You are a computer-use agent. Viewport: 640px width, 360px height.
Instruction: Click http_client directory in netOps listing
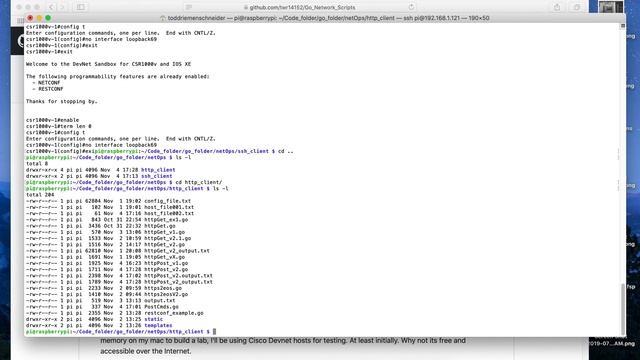coord(158,170)
